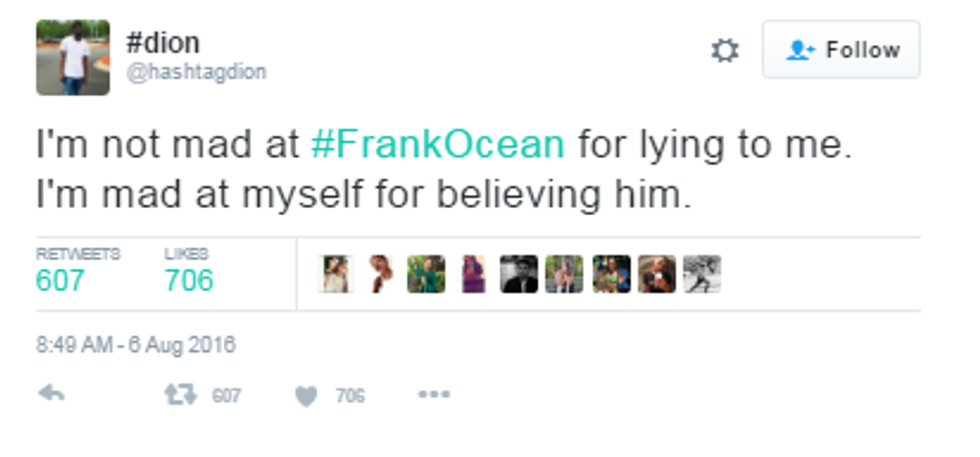Visit the @hashtagdion handle
This screenshot has height=457, width=980.
click(x=196, y=72)
